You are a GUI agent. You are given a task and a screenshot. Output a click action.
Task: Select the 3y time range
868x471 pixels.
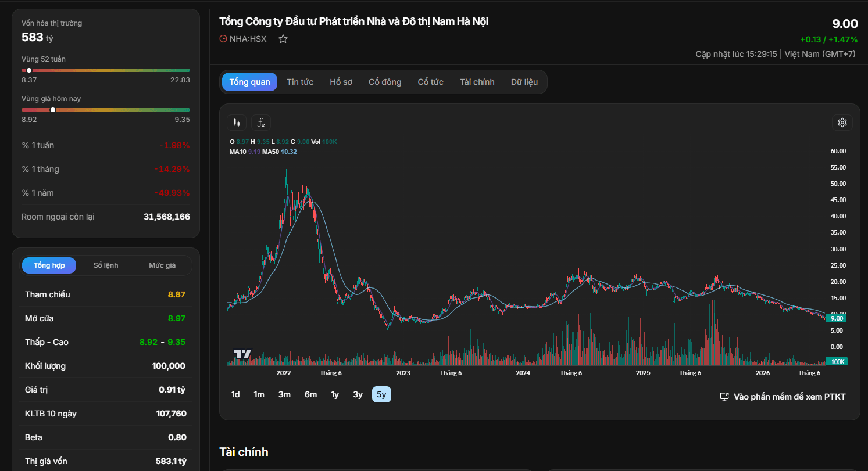click(x=358, y=394)
